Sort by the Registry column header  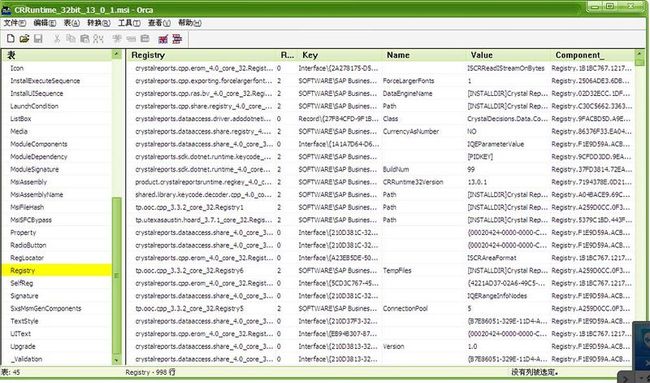tap(203, 55)
